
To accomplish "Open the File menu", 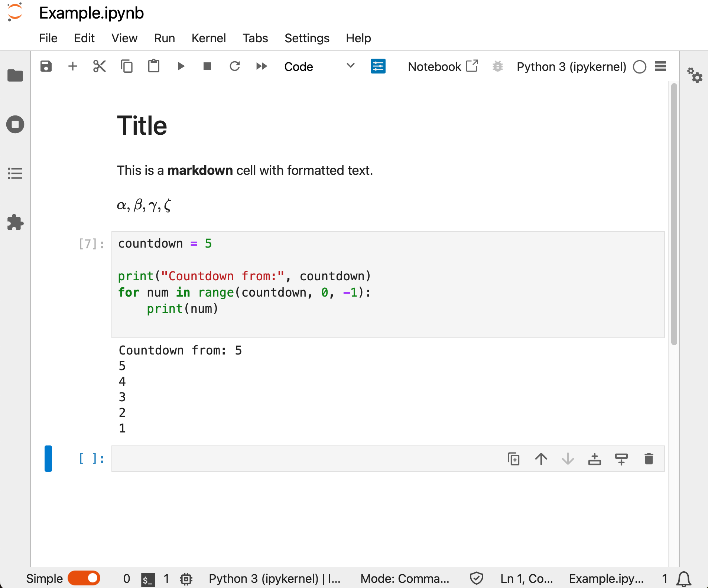I will pos(48,38).
